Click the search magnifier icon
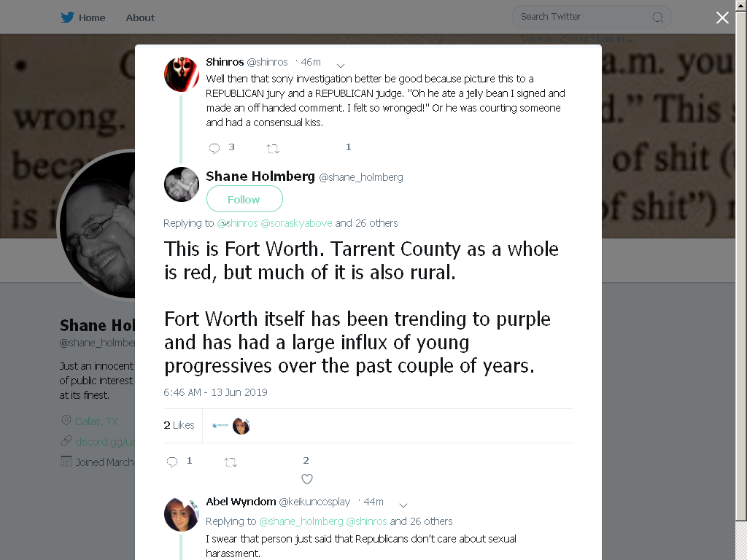 (657, 17)
